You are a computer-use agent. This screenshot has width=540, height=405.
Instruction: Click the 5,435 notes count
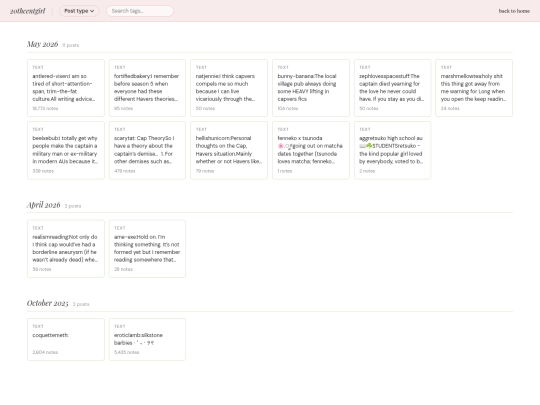126,352
